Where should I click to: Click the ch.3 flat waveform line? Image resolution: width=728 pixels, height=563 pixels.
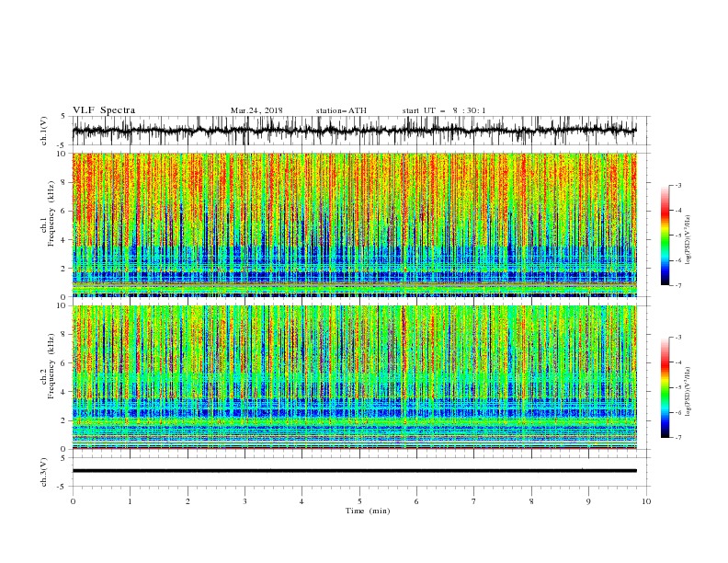point(354,471)
